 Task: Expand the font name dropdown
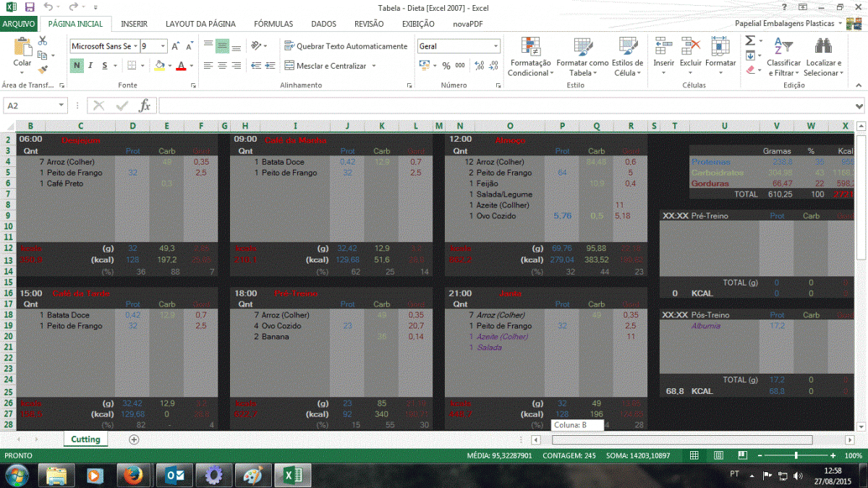click(135, 46)
